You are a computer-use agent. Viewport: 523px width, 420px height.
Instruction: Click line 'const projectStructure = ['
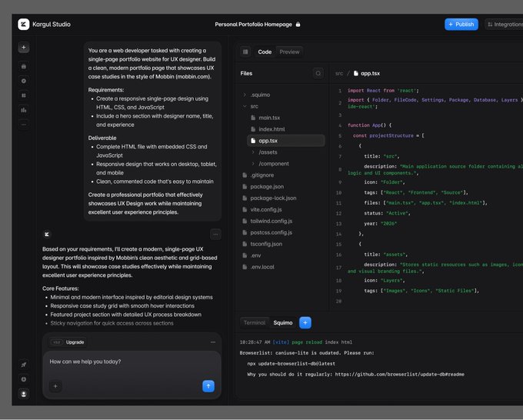388,135
